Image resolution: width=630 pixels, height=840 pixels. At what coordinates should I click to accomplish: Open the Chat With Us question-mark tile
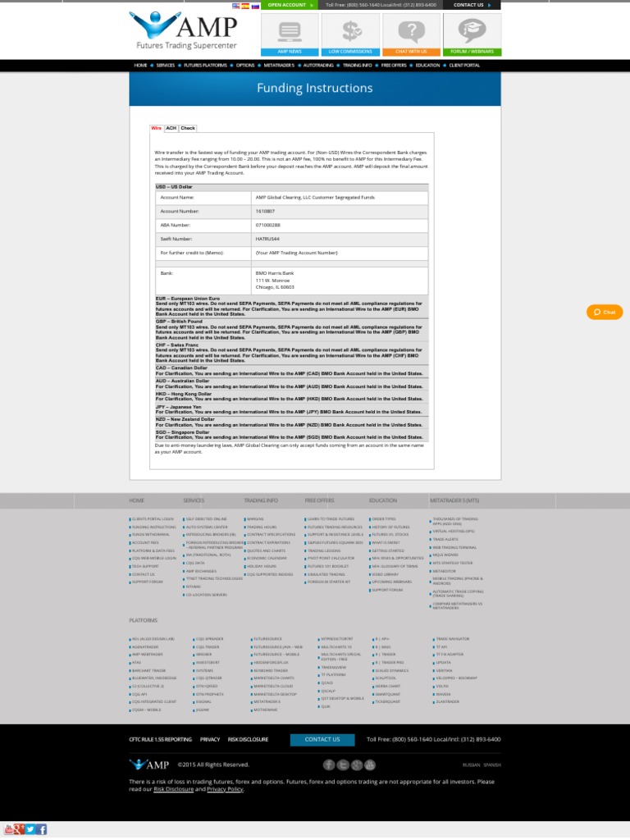pyautogui.click(x=412, y=34)
